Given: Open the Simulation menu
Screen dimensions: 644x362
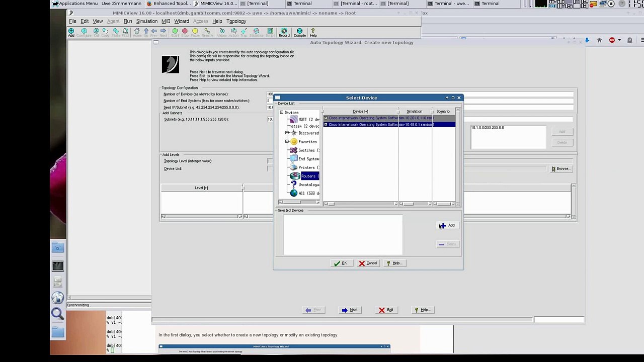Looking at the screenshot, I should click(147, 21).
